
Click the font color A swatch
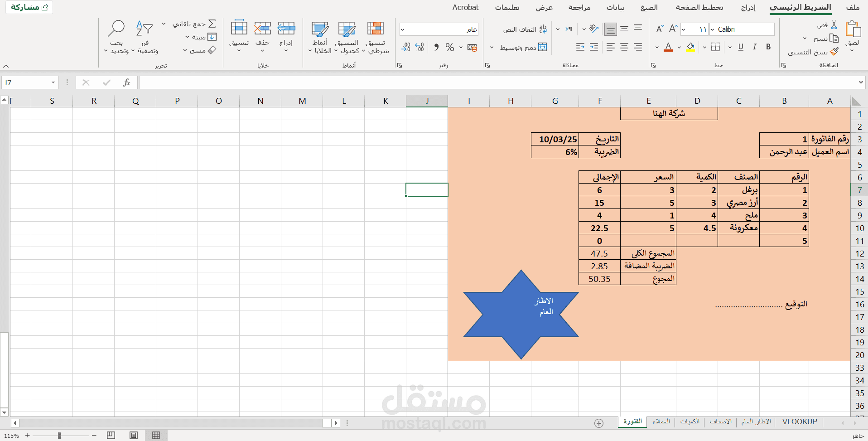click(x=668, y=47)
